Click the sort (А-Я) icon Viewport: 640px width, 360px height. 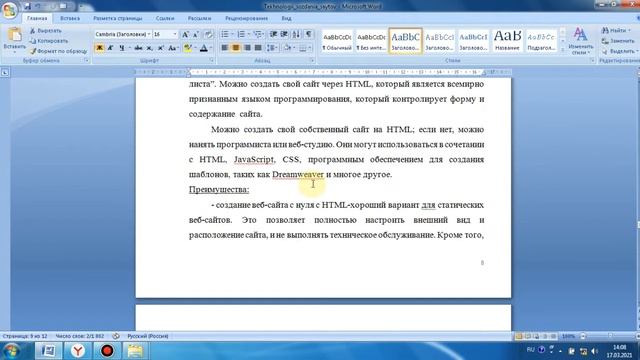tap(296, 34)
